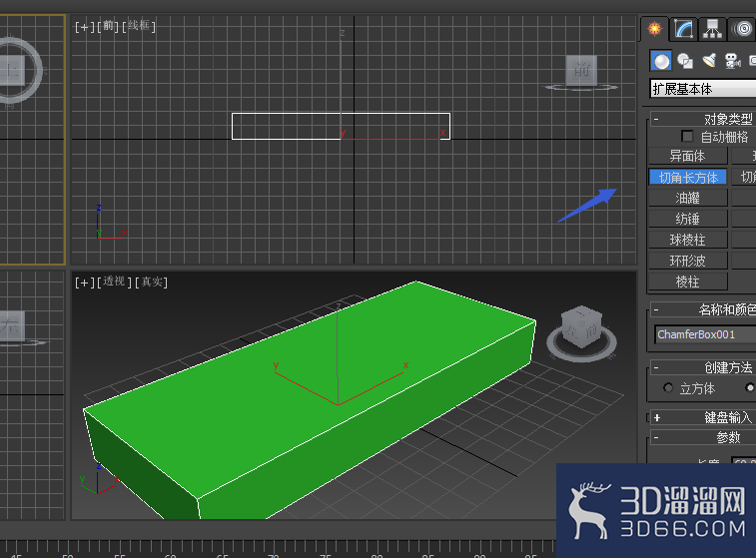Open the Create command panel tab

tap(655, 29)
